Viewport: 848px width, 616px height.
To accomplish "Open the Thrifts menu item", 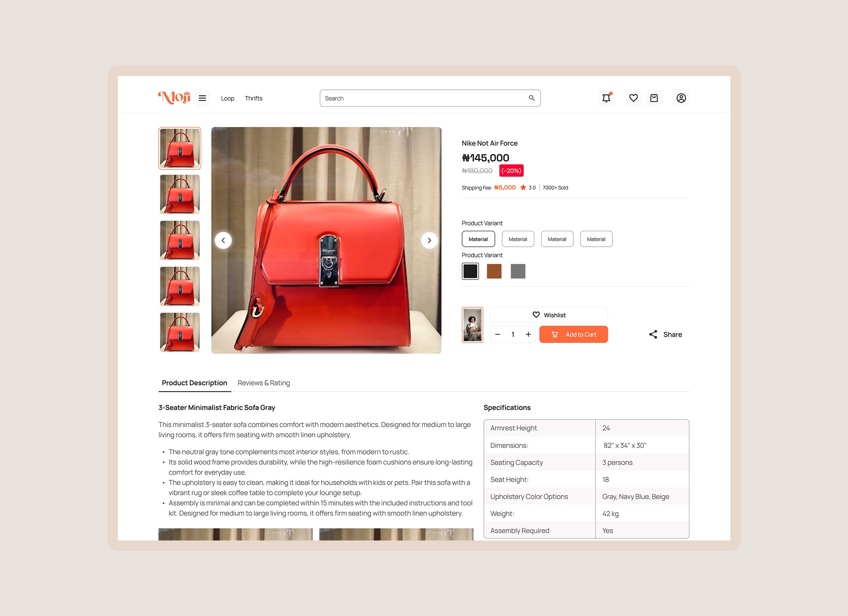I will [x=253, y=98].
